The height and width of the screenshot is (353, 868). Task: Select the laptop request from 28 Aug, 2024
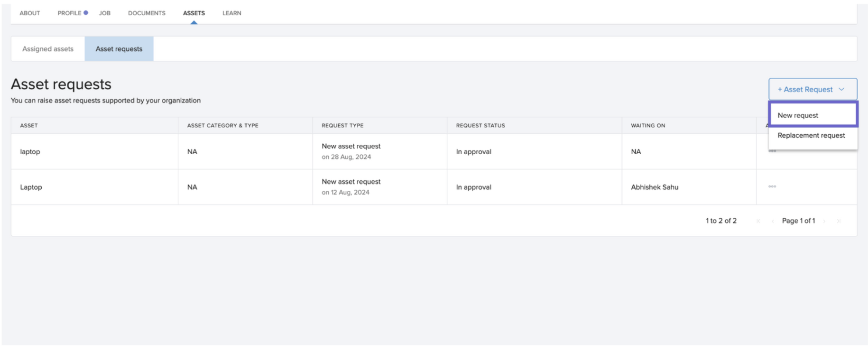(x=30, y=152)
